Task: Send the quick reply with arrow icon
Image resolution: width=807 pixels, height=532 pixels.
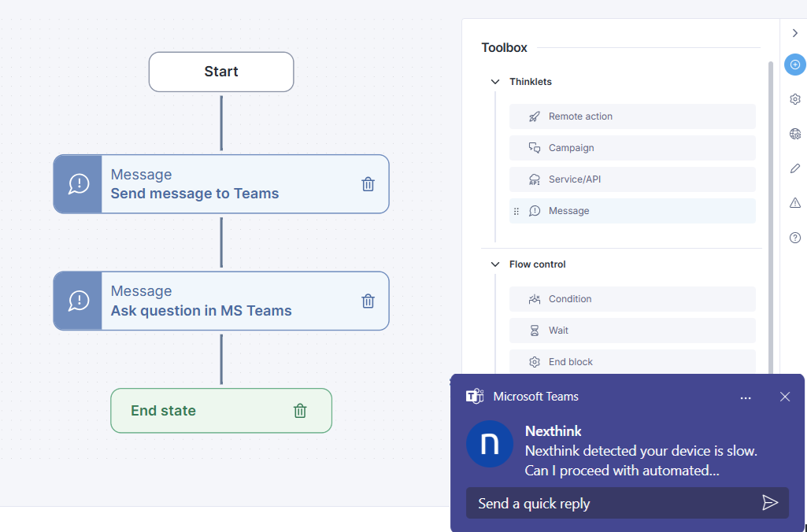Action: [770, 503]
